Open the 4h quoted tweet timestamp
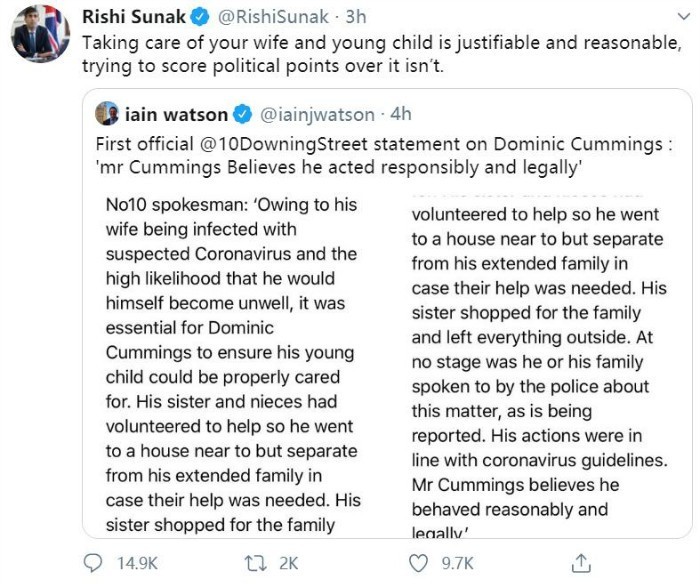 pyautogui.click(x=401, y=114)
